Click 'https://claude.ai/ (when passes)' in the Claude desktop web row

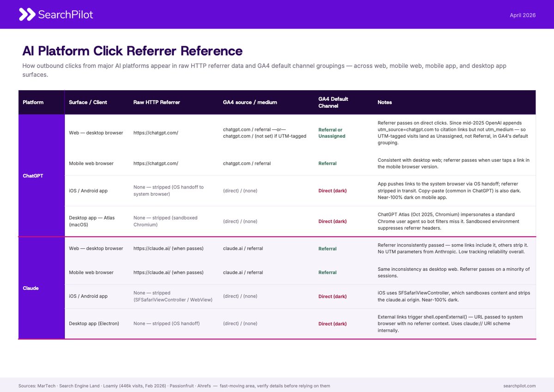click(x=169, y=249)
